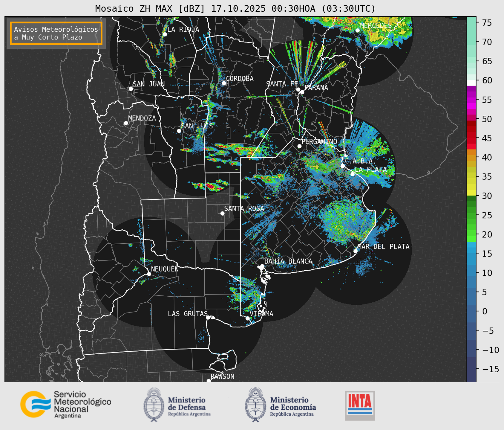Image resolution: width=504 pixels, height=430 pixels.
Task: Click the colorbar label 10
Action: pos(487,273)
